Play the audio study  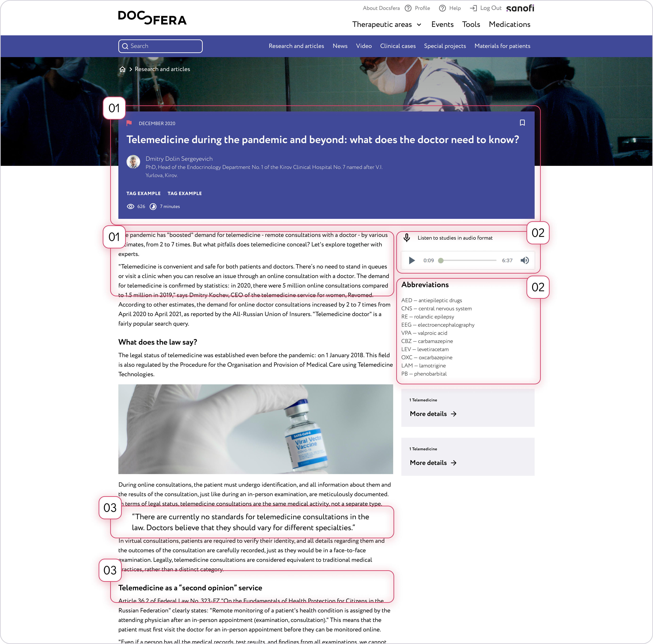(x=412, y=260)
